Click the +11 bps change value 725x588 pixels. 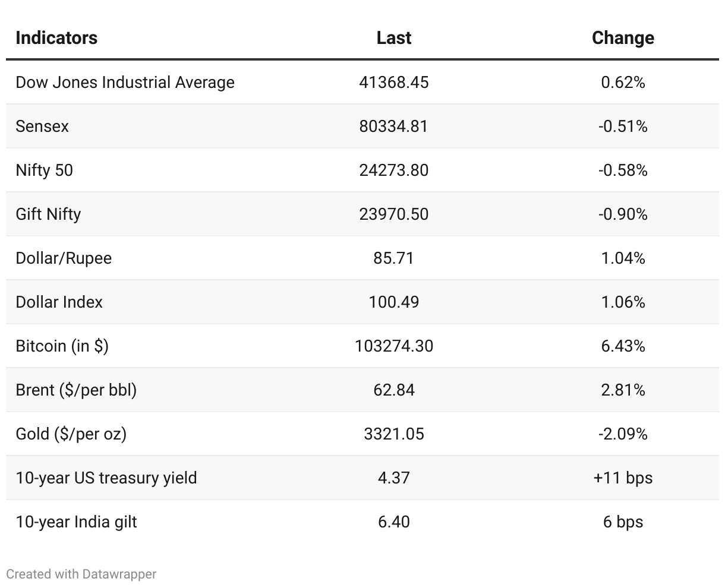(x=623, y=478)
